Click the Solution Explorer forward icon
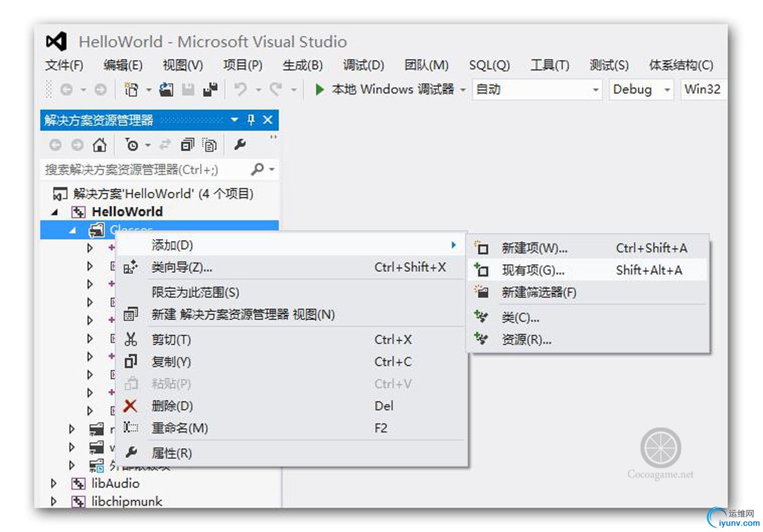The width and height of the screenshot is (763, 532). click(77, 145)
